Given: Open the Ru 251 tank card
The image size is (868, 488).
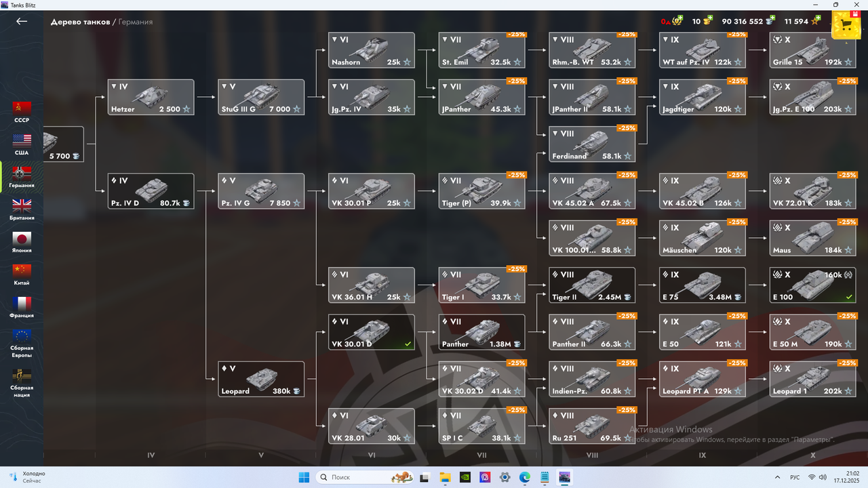Looking at the screenshot, I should (x=592, y=426).
